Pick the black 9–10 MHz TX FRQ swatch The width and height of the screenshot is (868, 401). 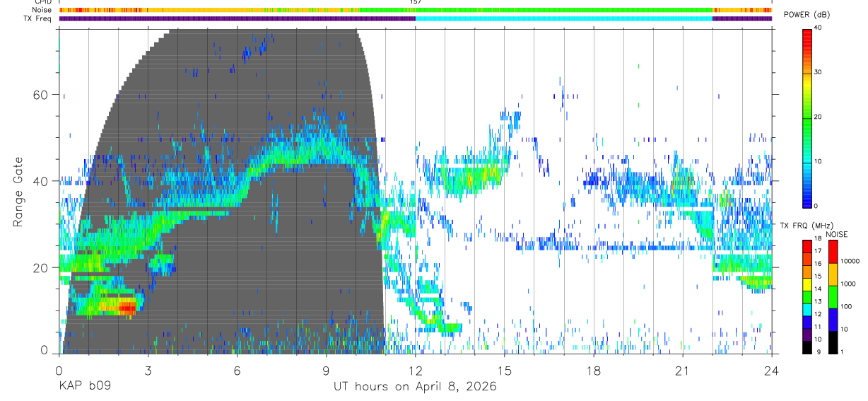point(807,347)
